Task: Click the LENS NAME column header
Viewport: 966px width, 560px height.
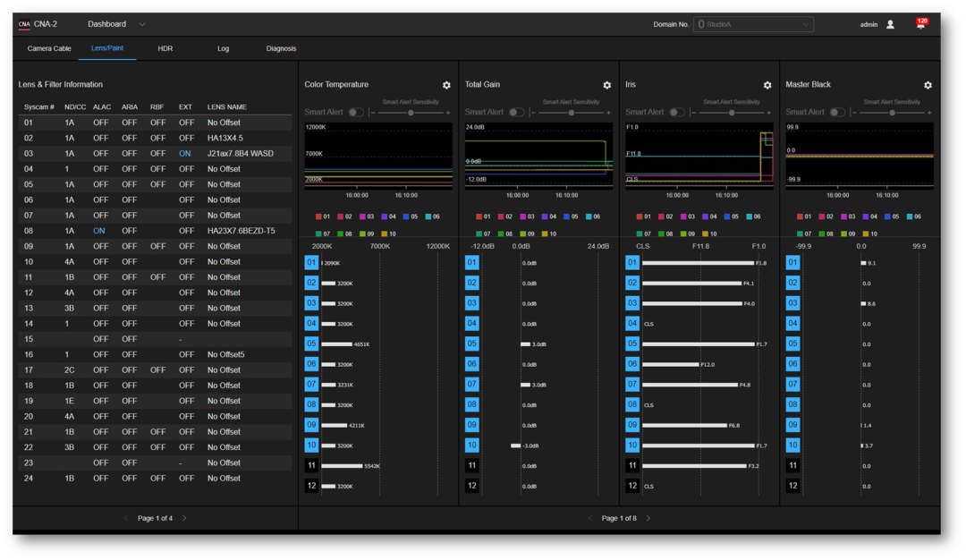Action: point(226,107)
